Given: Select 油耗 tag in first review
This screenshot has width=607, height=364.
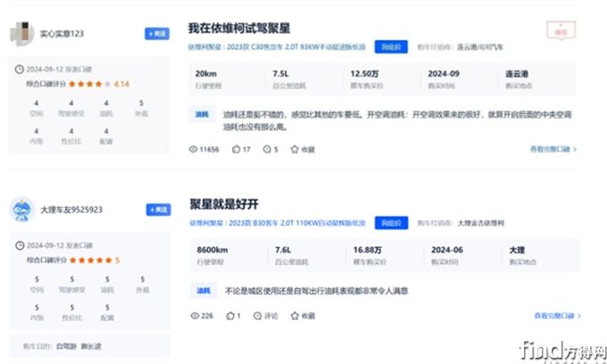Looking at the screenshot, I should 202,114.
